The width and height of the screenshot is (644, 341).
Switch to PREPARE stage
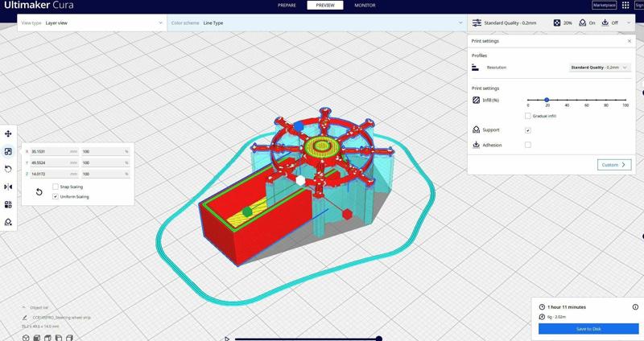coord(287,6)
